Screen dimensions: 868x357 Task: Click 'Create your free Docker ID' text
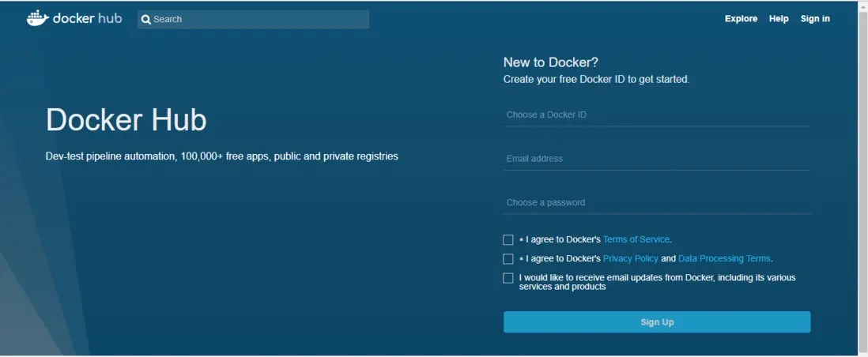click(x=596, y=80)
